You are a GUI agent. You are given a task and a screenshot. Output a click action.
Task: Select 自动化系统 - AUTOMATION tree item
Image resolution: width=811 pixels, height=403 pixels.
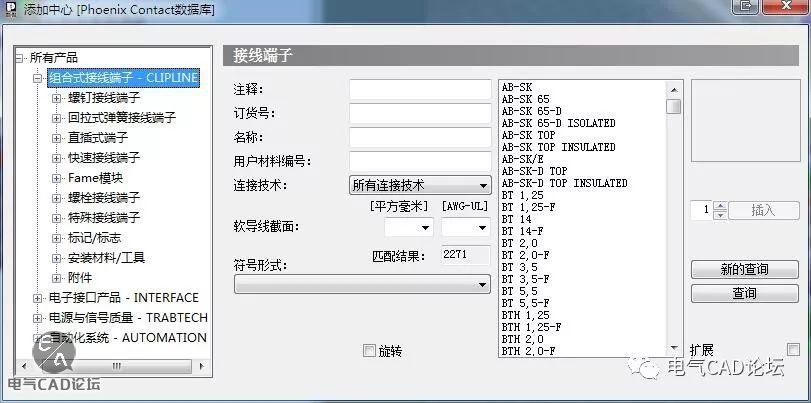click(128, 338)
